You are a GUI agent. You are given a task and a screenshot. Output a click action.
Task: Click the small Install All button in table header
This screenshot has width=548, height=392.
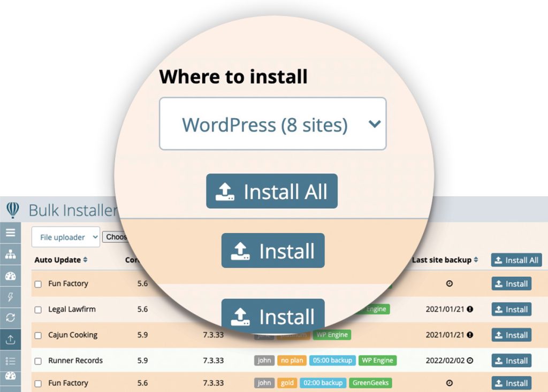point(516,260)
